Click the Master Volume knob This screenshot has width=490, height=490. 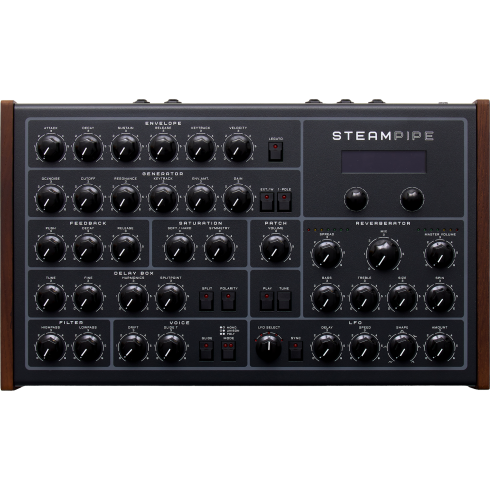coord(440,254)
